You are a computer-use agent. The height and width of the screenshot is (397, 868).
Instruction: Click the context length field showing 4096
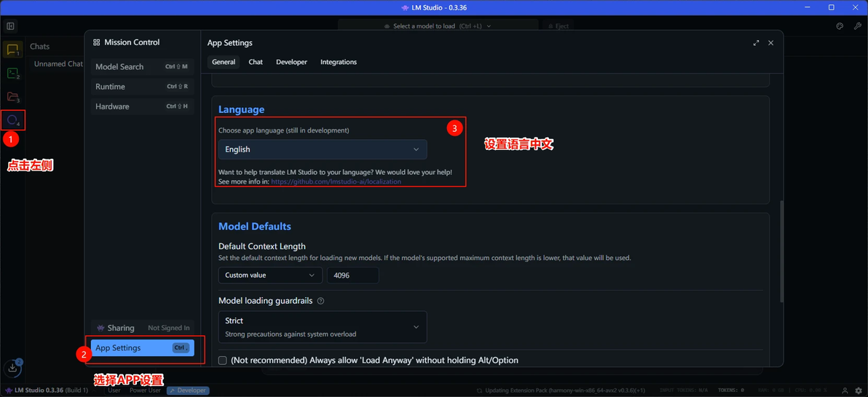coord(353,275)
